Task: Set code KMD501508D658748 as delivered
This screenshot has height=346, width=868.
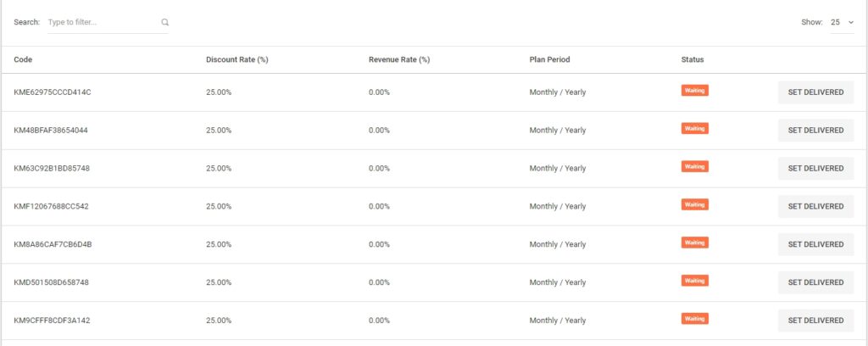Action: tap(815, 282)
